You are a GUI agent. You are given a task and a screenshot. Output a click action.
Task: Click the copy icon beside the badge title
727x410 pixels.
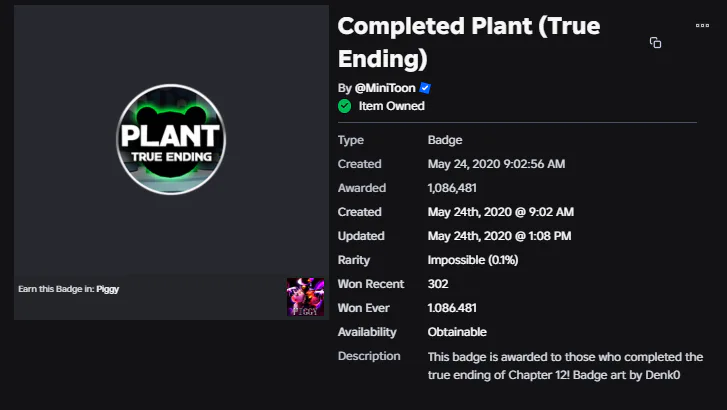click(655, 43)
